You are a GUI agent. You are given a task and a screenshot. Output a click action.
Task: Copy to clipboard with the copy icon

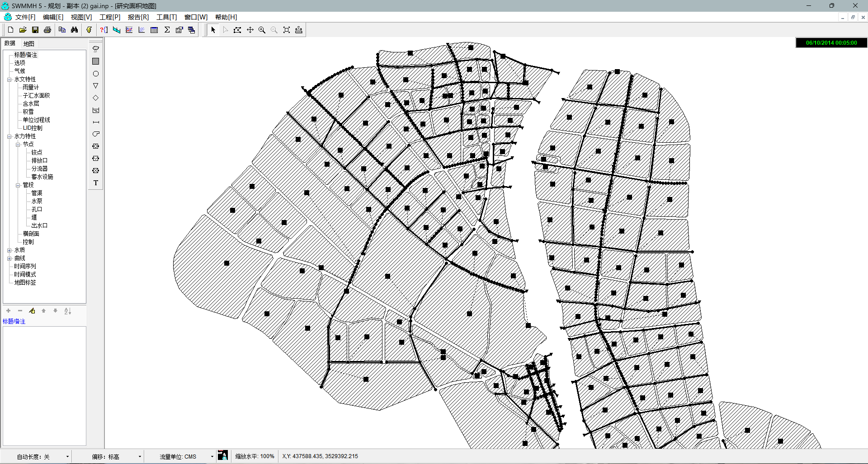(62, 30)
